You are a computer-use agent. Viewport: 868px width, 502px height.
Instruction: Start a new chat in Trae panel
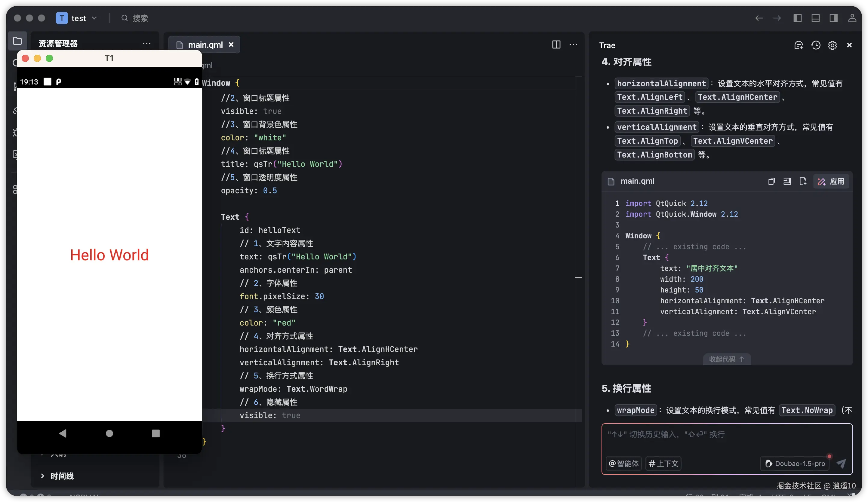click(799, 45)
